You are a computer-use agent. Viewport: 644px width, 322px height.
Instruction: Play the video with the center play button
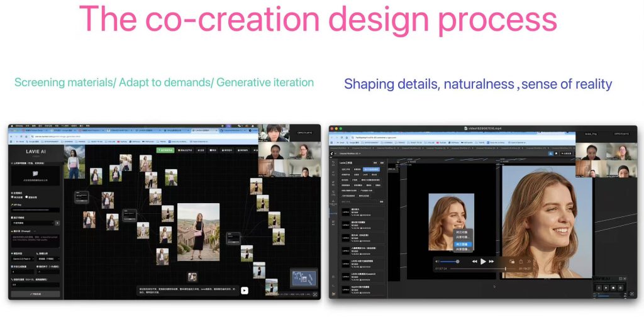483,261
